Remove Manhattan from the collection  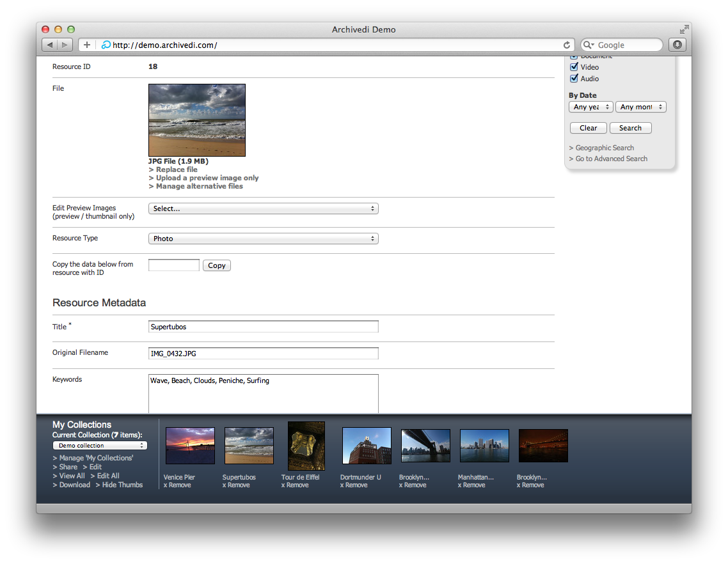471,485
